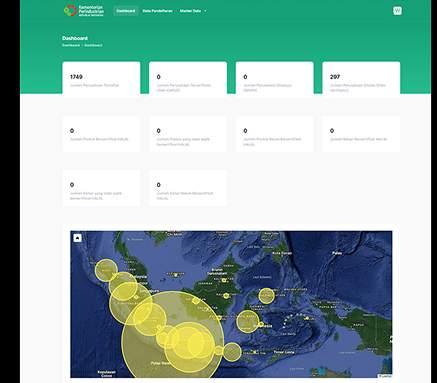Click the yellow bubble over Aceh
This screenshot has width=437, height=383.
[x=106, y=270]
